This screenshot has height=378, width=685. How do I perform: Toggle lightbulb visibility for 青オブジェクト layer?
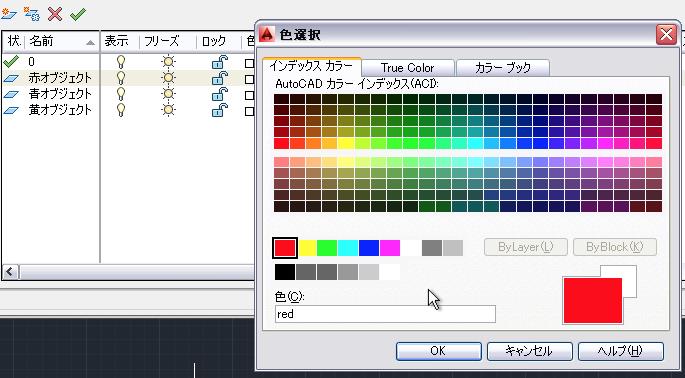pos(121,94)
